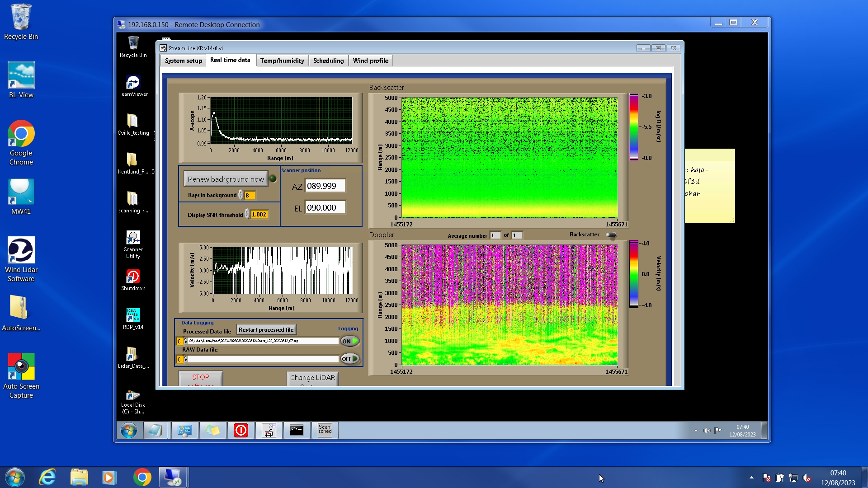Open processed data file path mode selector
The image size is (868, 488).
(179, 341)
